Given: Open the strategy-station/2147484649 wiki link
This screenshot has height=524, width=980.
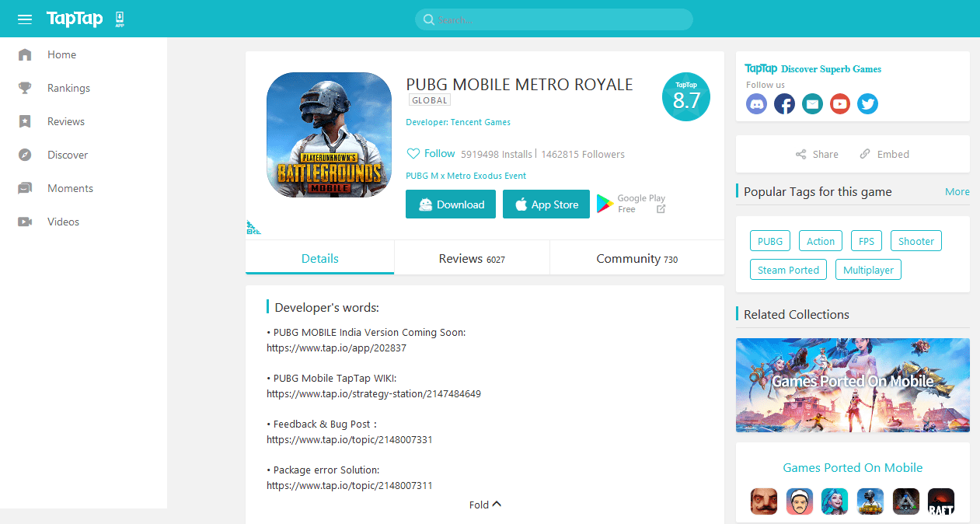Looking at the screenshot, I should pyautogui.click(x=374, y=394).
